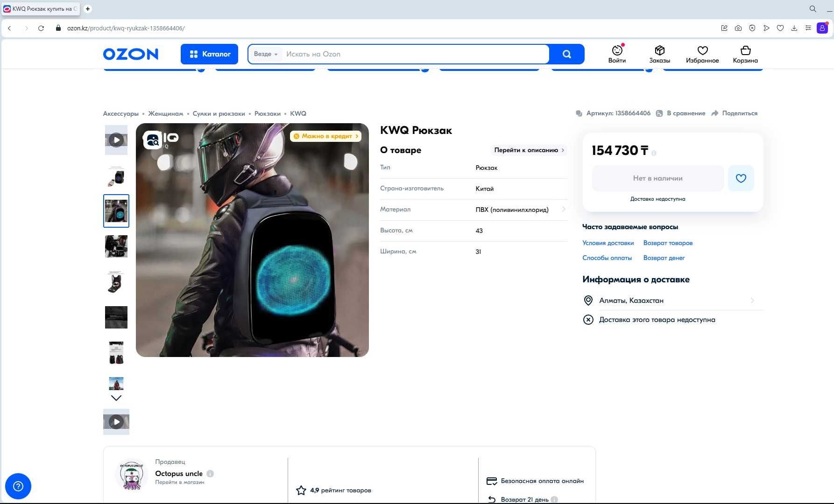Go to Рюкзаки breadcrumb

pos(268,113)
